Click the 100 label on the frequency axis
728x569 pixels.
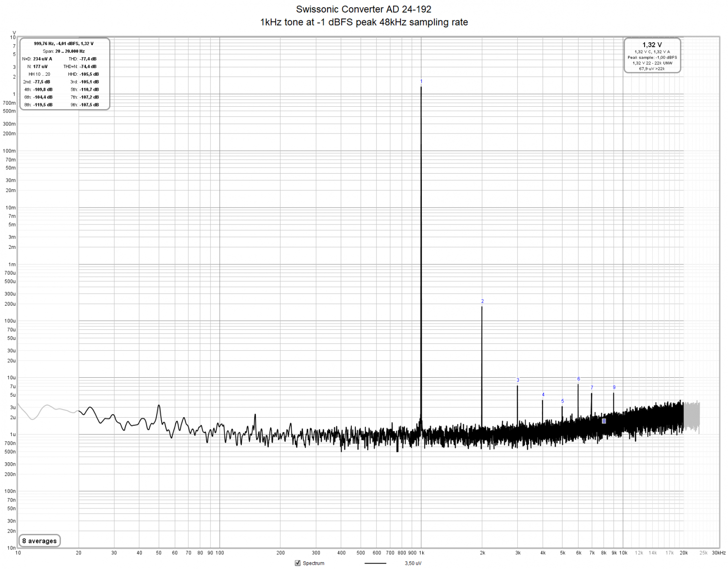219,553
